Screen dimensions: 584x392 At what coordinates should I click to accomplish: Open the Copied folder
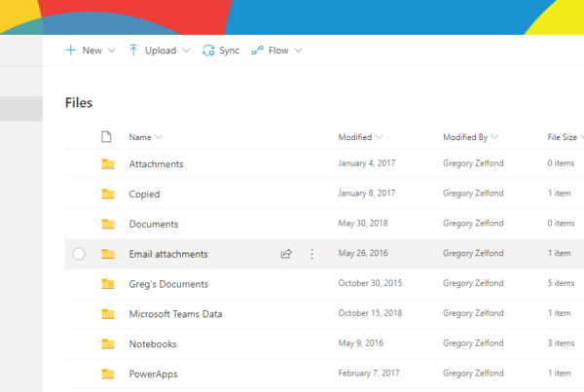[x=144, y=195]
